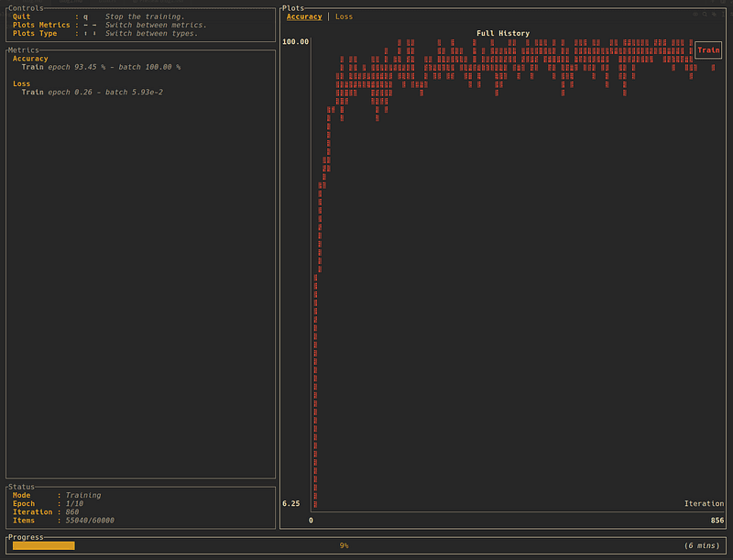Screen dimensions: 733x560
Task: Click the 856 x-axis end label
Action: click(x=717, y=521)
